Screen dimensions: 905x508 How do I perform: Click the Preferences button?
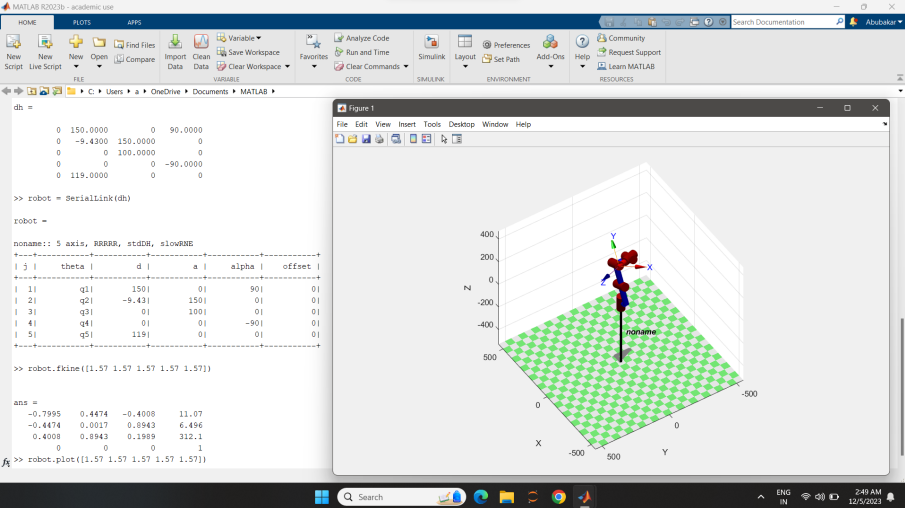[507, 45]
